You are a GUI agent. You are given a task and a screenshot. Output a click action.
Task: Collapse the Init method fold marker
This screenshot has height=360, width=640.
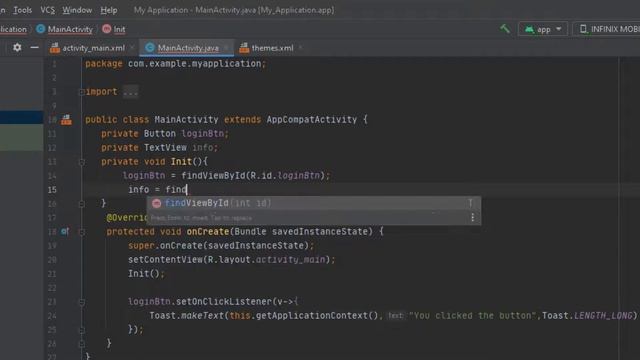pos(82,162)
